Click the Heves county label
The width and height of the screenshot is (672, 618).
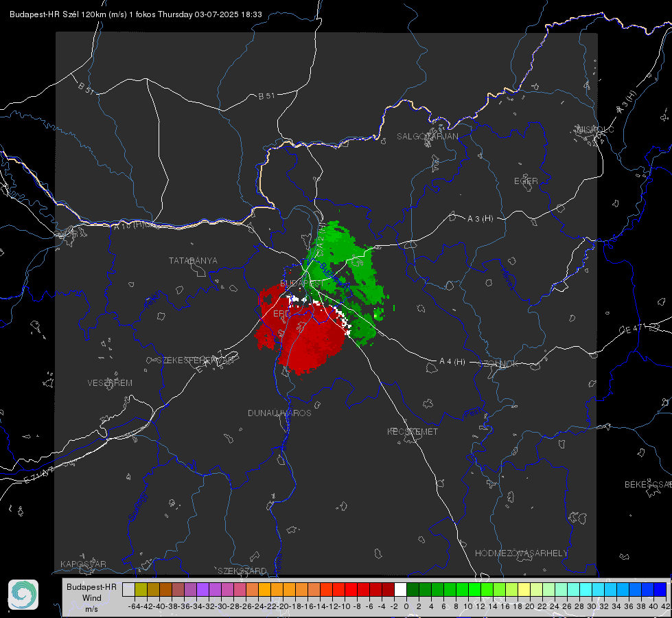(x=507, y=279)
